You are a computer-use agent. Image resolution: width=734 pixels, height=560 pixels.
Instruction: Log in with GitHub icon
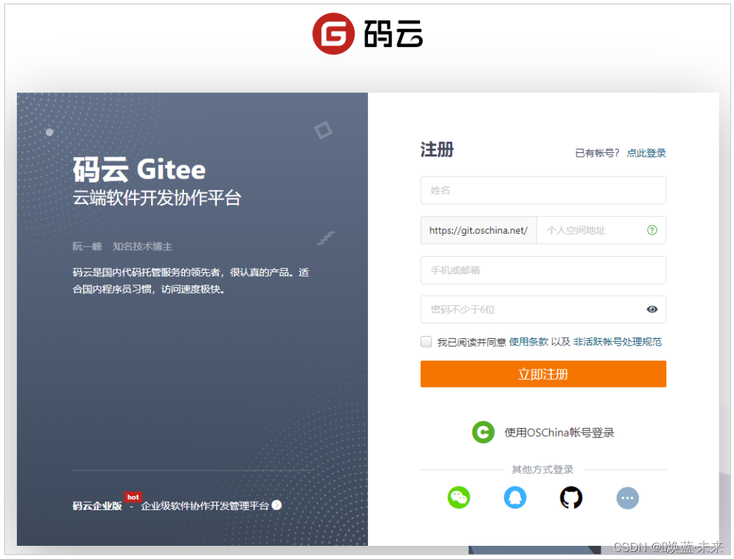coord(571,497)
